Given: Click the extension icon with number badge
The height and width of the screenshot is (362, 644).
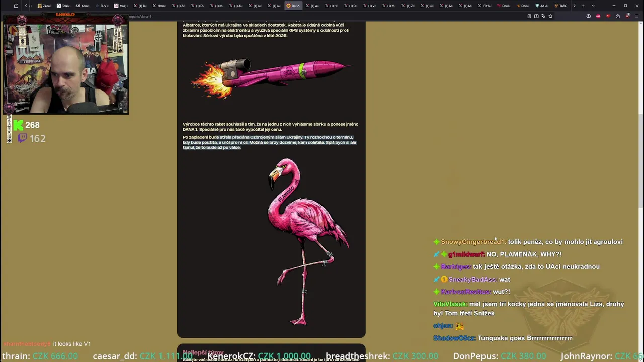Looking at the screenshot, I should coord(627,16).
